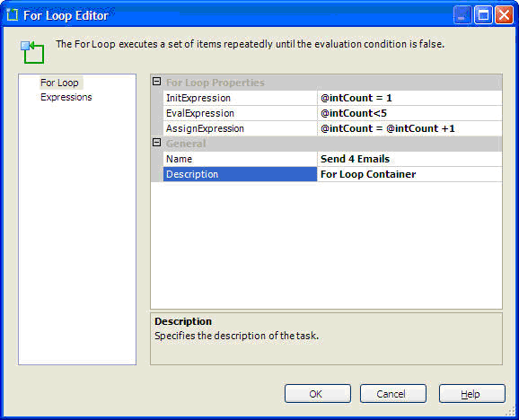Image resolution: width=519 pixels, height=420 pixels.
Task: Close the For Loop Editor window
Action: (504, 15)
